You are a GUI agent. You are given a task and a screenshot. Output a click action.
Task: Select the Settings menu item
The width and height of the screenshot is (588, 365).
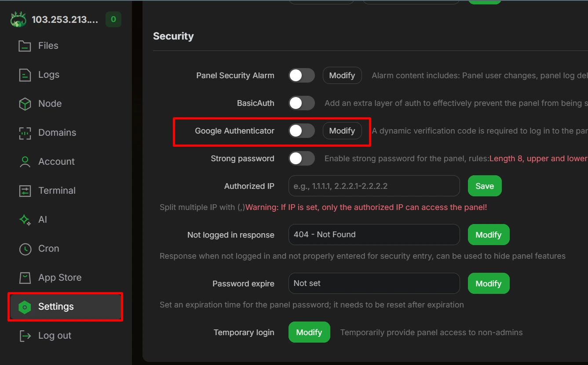(65, 307)
